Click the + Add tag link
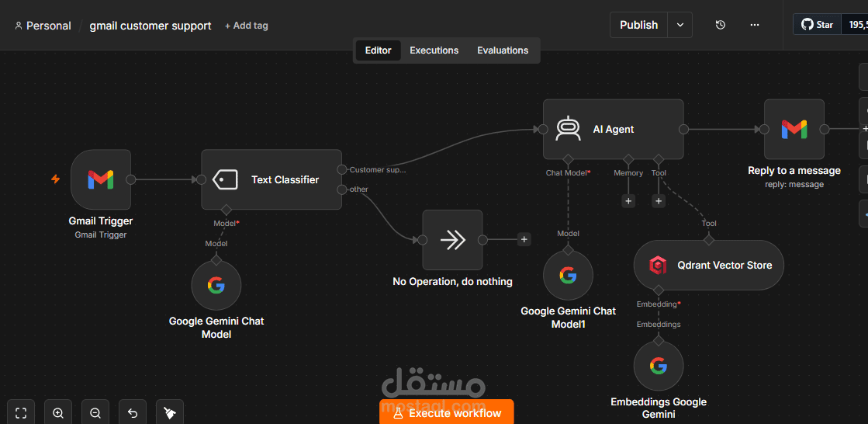The width and height of the screenshot is (868, 424). [247, 26]
